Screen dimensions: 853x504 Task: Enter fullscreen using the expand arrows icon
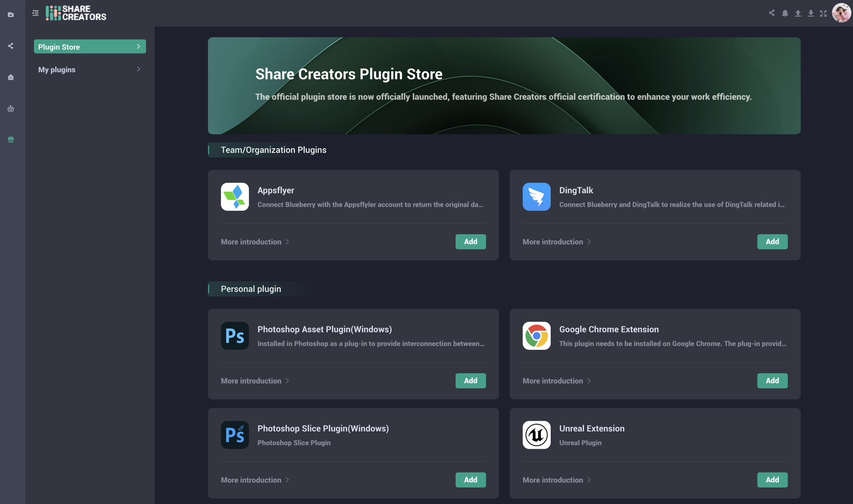(824, 13)
